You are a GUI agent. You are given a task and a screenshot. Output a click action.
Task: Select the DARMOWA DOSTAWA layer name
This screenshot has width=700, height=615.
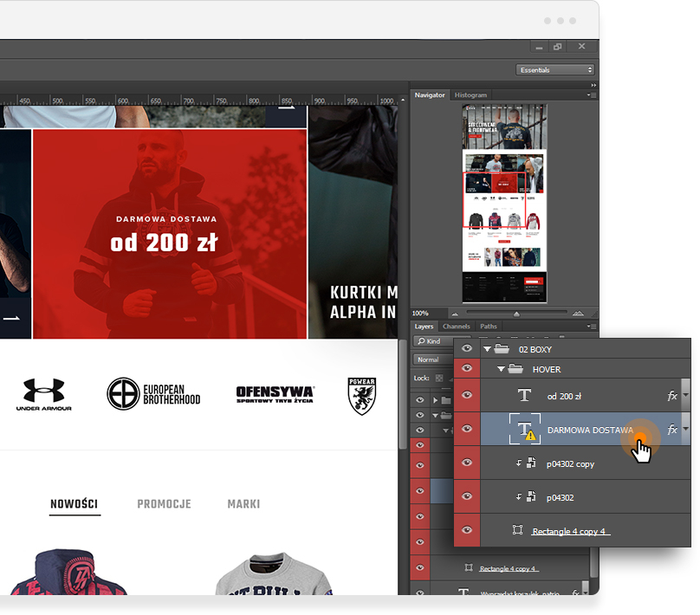(x=590, y=430)
